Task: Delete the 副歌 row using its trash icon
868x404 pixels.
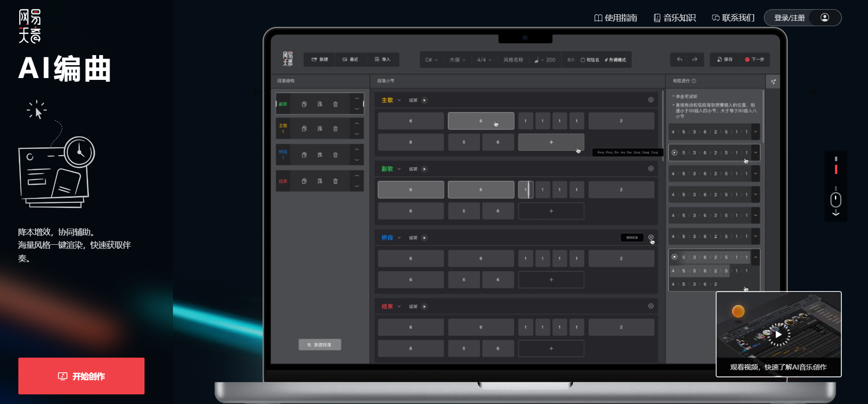Action: coord(335,104)
